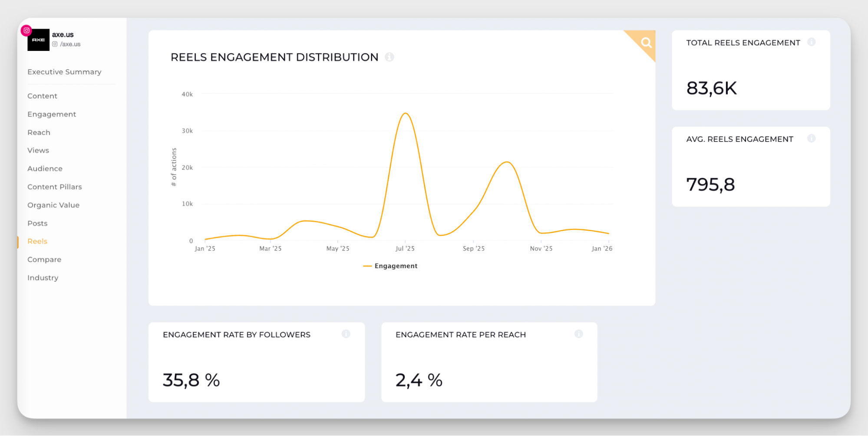The width and height of the screenshot is (868, 436).
Task: Switch to the Compare section
Action: [x=44, y=259]
